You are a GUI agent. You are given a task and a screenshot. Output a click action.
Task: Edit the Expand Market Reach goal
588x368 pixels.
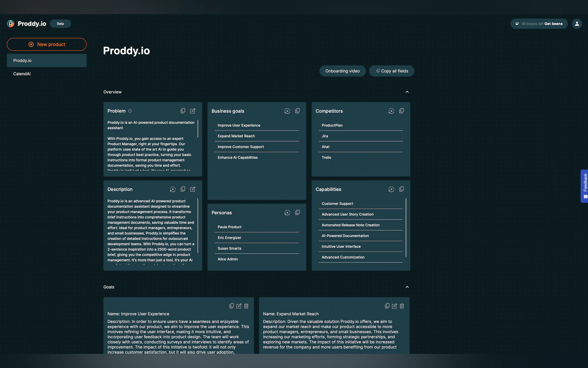tap(394, 306)
